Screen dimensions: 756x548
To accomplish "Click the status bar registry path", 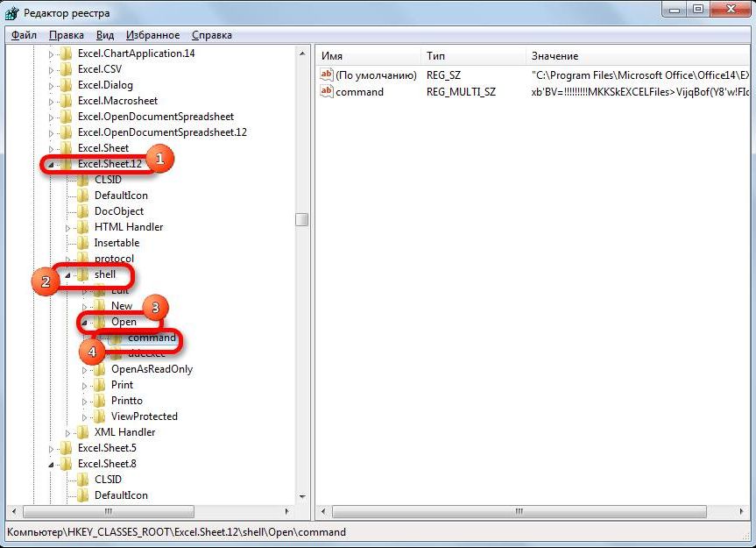I will pyautogui.click(x=176, y=532).
